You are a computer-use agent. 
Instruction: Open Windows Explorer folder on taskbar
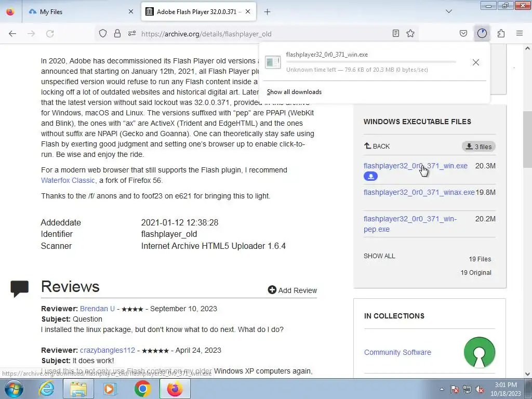point(78,389)
